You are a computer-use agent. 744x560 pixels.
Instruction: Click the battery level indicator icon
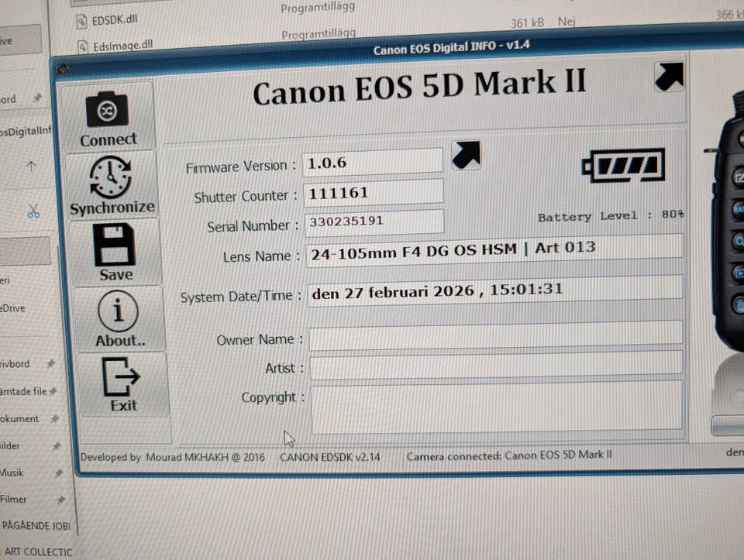[x=623, y=166]
